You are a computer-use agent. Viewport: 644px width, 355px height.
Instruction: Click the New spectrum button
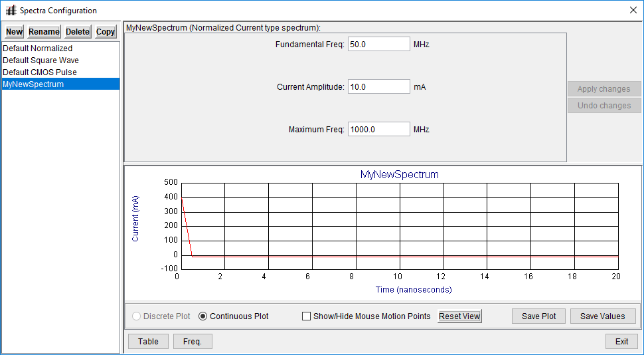[x=14, y=32]
